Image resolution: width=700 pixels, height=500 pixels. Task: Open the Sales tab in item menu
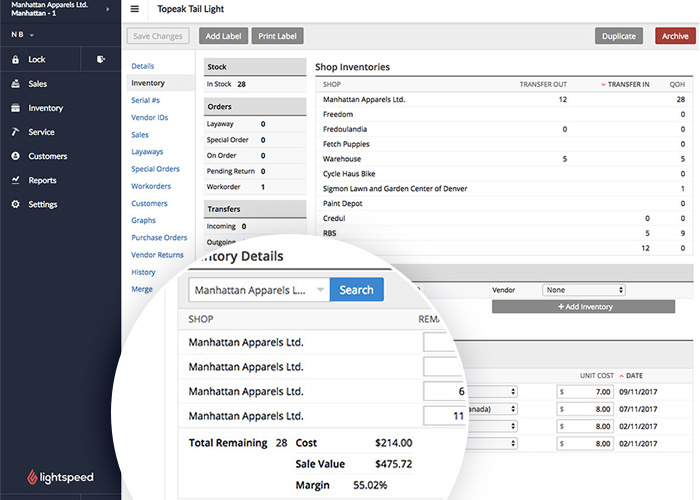[140, 135]
